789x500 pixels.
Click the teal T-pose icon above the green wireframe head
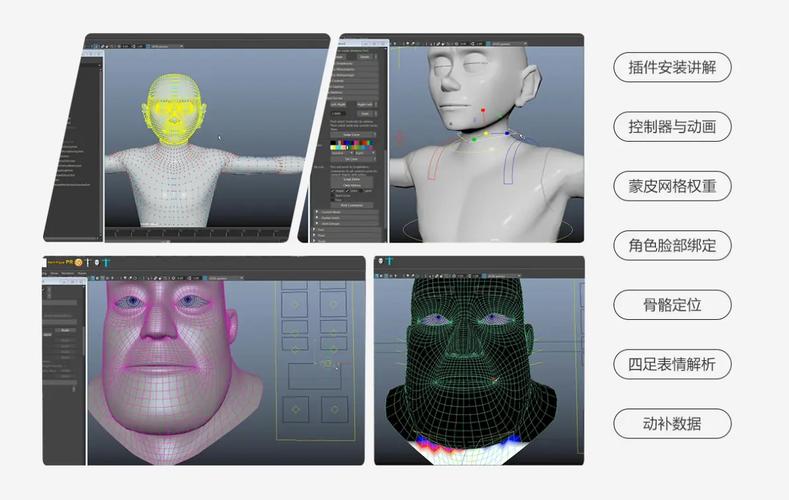pyautogui.click(x=388, y=261)
